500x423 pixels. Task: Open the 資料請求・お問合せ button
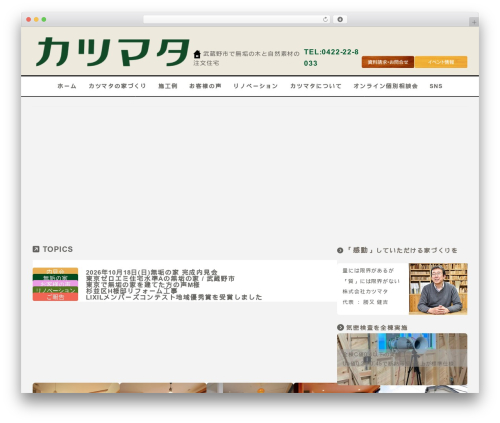tap(388, 62)
